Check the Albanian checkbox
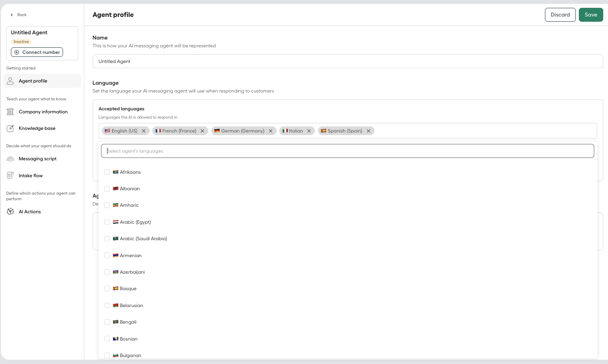This screenshot has height=364, width=608. coord(107,189)
